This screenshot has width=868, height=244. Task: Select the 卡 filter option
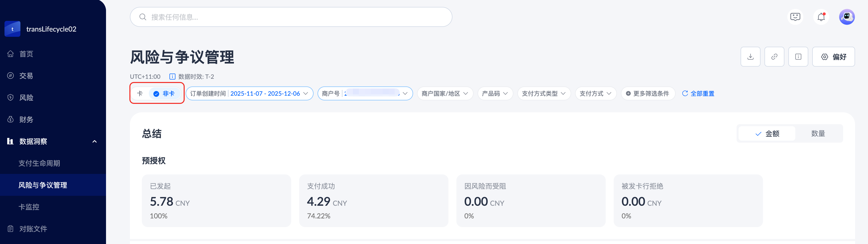140,94
